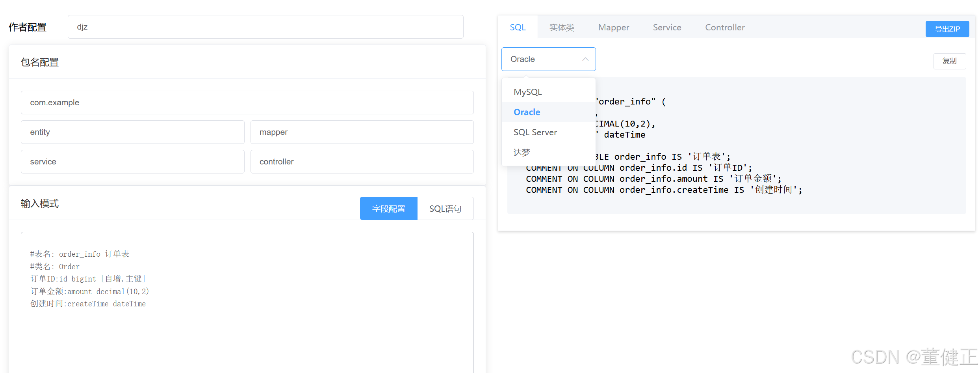The width and height of the screenshot is (980, 373).
Task: Edit the com.example package name field
Action: [x=247, y=103]
